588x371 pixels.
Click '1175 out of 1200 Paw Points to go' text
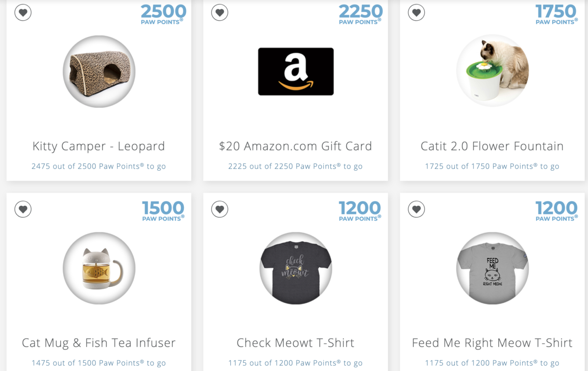coord(295,363)
